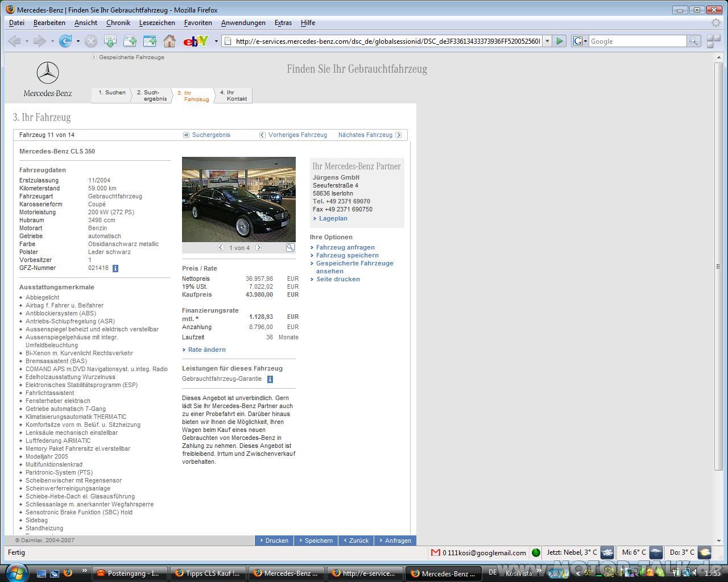The image size is (728, 582).
Task: Show next vehicle photo arrow
Action: [x=258, y=248]
